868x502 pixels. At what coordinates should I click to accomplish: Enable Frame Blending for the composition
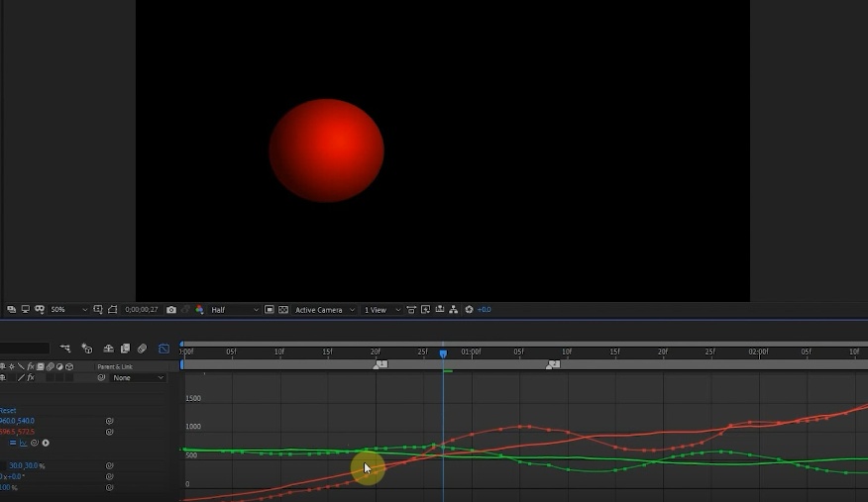coord(125,349)
